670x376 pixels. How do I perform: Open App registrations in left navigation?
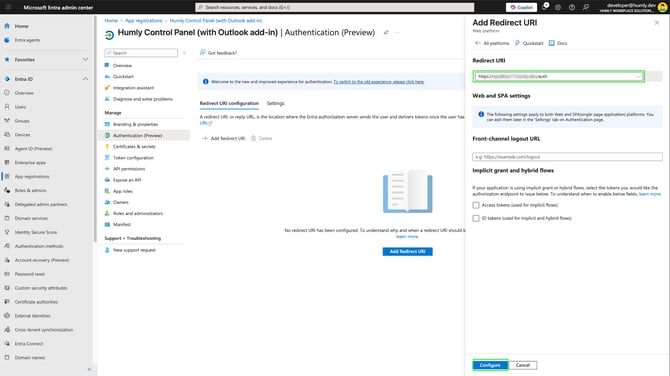click(x=32, y=176)
